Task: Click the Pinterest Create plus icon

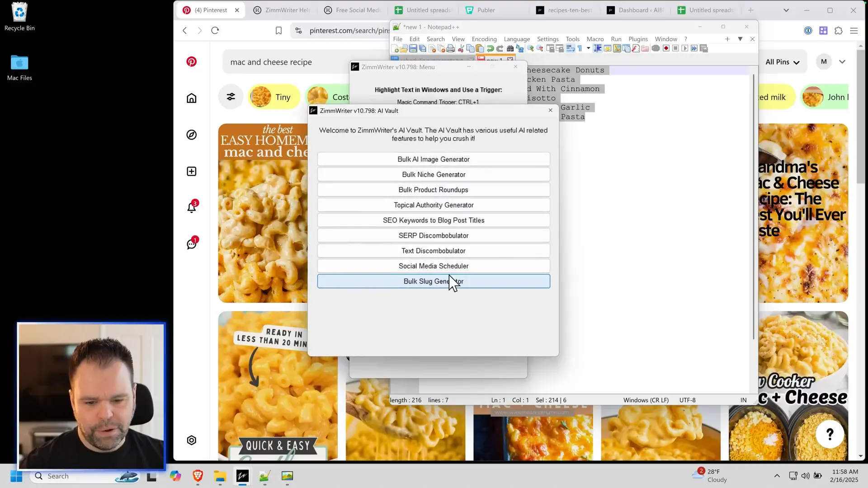Action: pyautogui.click(x=192, y=171)
